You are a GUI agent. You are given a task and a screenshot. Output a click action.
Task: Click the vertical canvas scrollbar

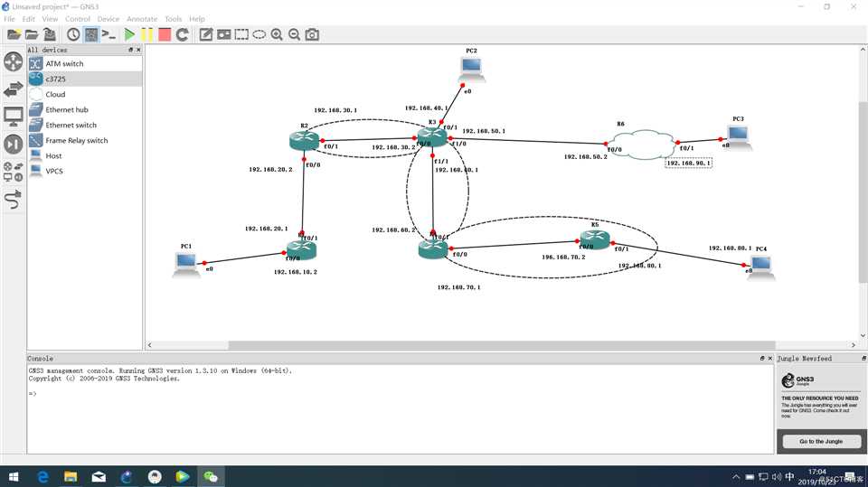pos(863,192)
